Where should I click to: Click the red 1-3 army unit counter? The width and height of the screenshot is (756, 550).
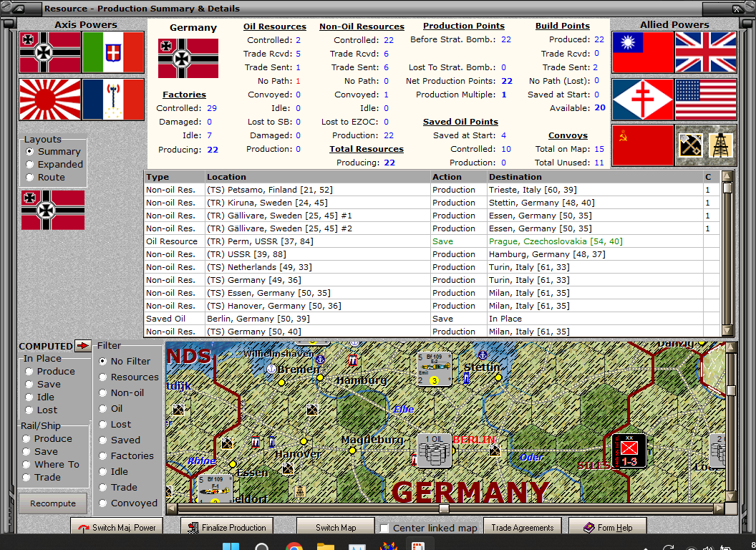click(629, 450)
